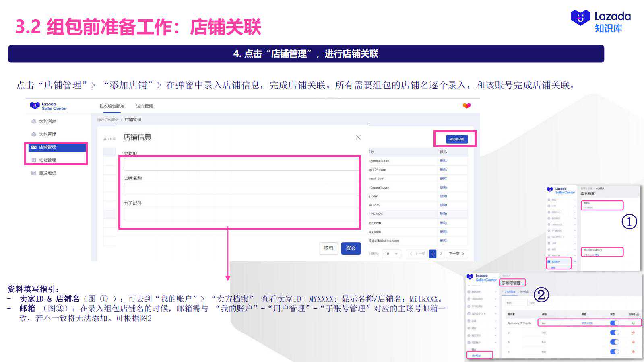Screen dimensions: 644x362
Task: Toggle the status switch in the 303 row
Action: click(x=615, y=333)
